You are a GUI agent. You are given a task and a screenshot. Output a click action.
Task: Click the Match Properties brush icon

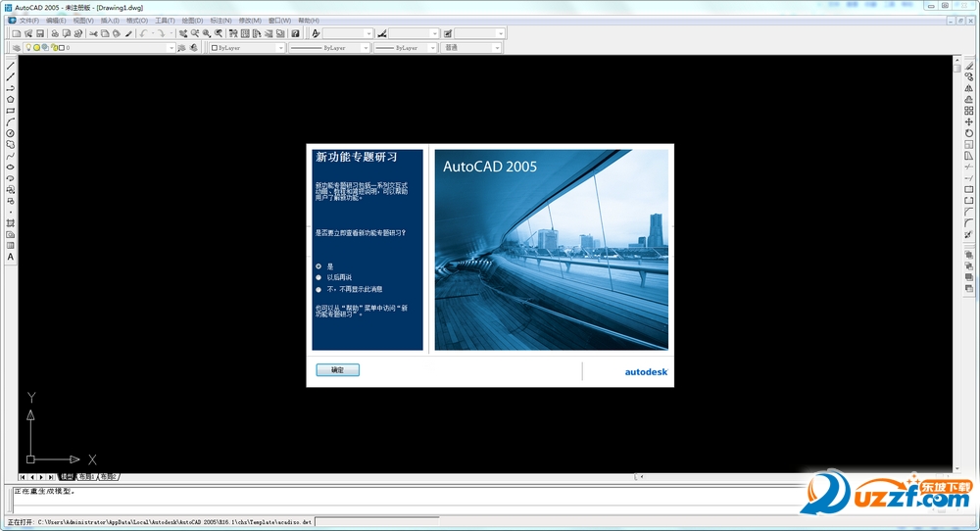point(128,33)
